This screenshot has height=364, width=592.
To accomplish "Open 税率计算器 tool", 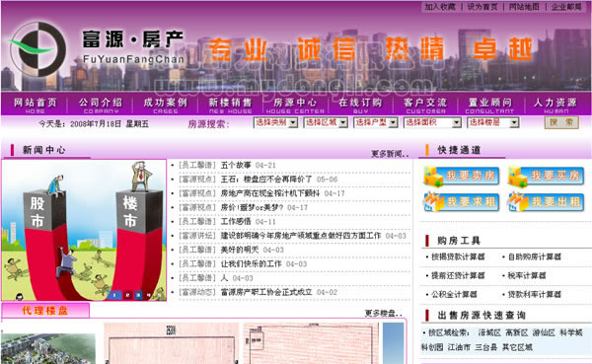I will click(527, 275).
